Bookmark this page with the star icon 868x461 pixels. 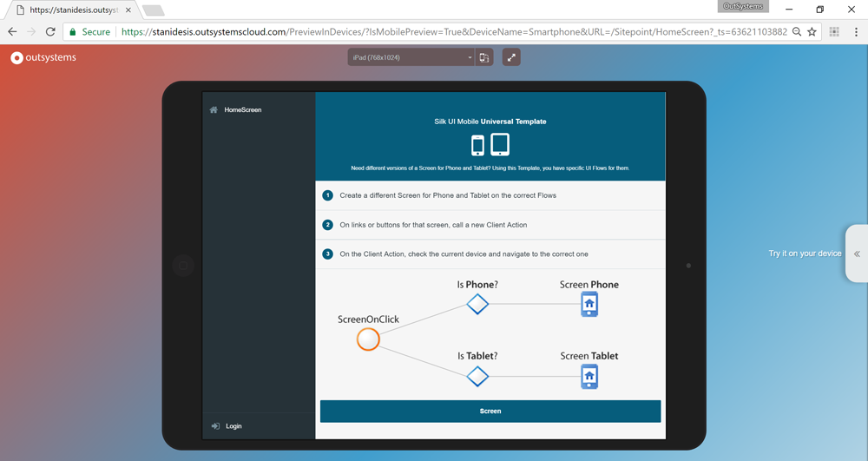(x=812, y=32)
